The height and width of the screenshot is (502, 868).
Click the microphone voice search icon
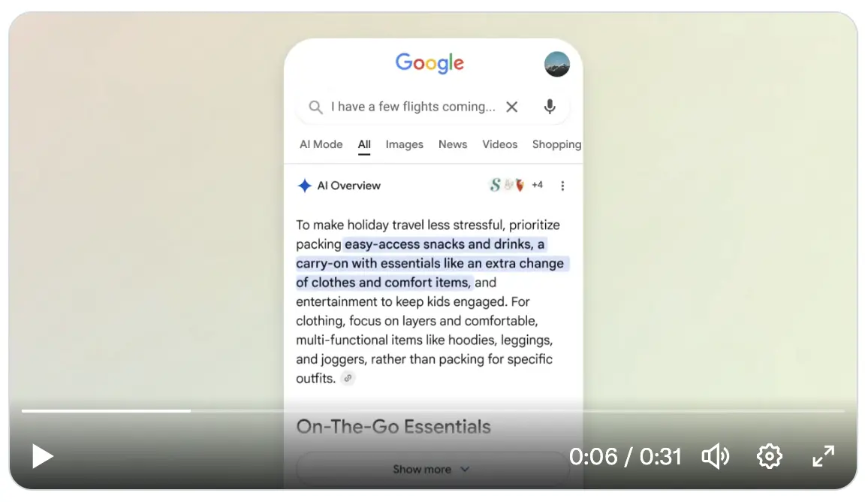549,107
